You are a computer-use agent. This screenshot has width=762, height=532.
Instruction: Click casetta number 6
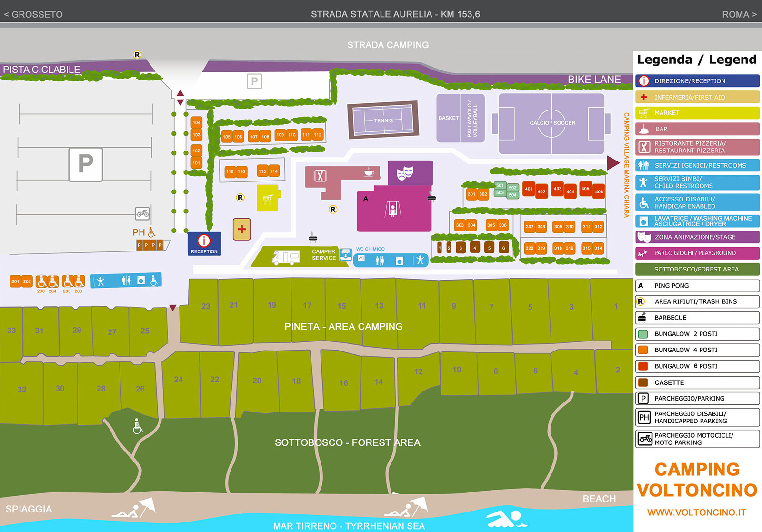[x=503, y=248]
